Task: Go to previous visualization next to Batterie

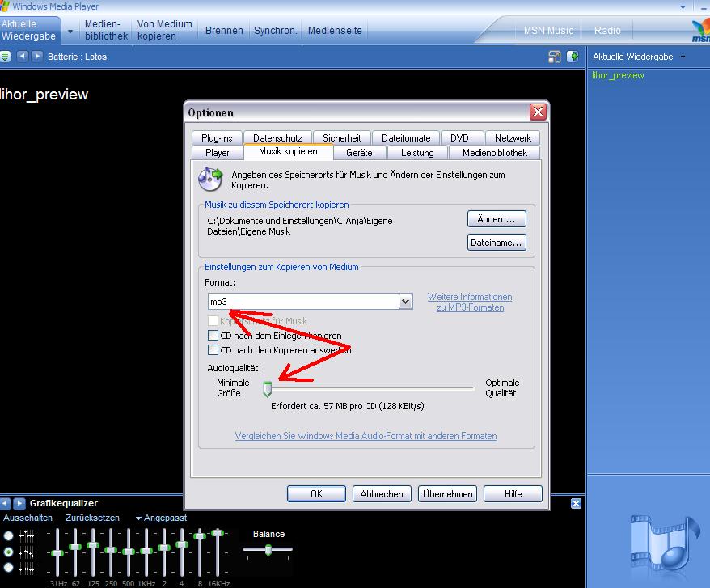Action: (22, 57)
